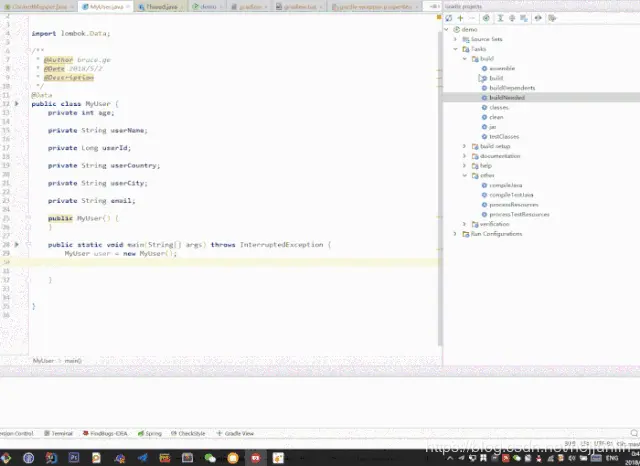Expand the documentation folder
This screenshot has width=640, height=466.
pyautogui.click(x=464, y=156)
